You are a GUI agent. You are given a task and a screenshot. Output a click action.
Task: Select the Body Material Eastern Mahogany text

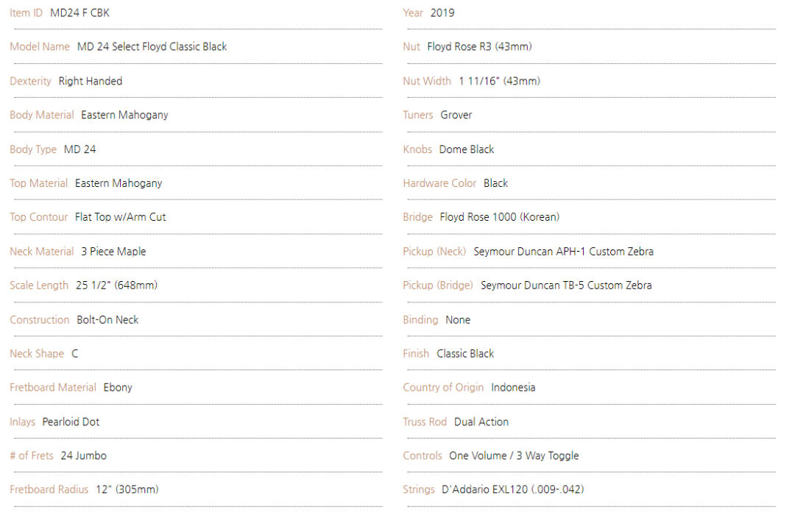pyautogui.click(x=124, y=115)
